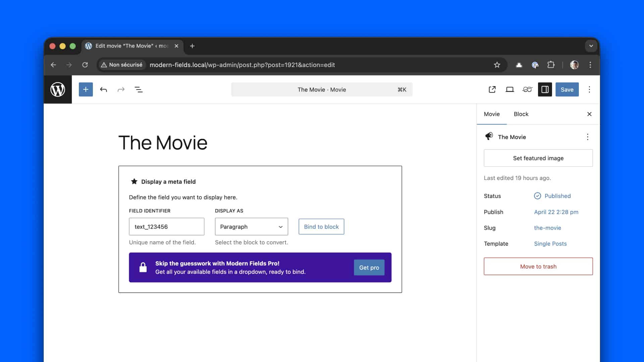Go back in browser history
Image resolution: width=644 pixels, height=362 pixels.
coord(53,65)
